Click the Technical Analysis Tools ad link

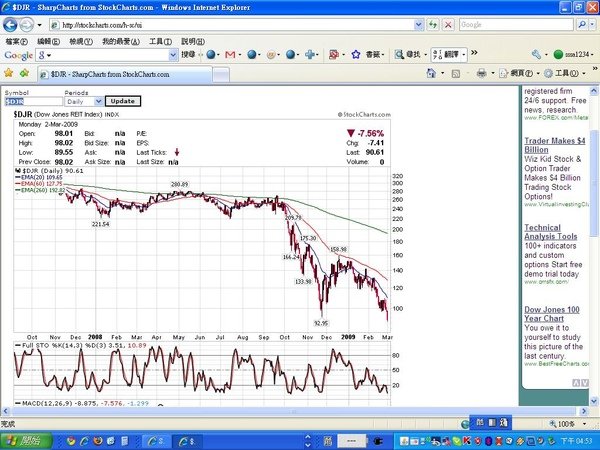550,232
